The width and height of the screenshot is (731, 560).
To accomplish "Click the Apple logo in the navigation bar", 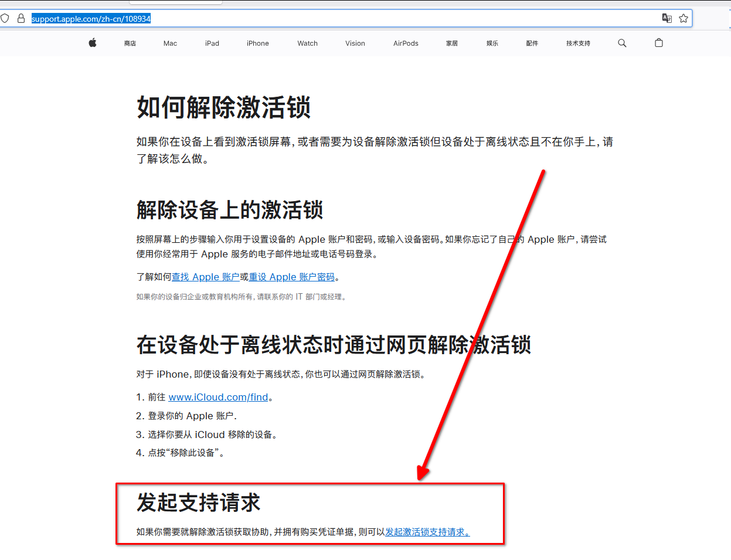I will pos(93,43).
